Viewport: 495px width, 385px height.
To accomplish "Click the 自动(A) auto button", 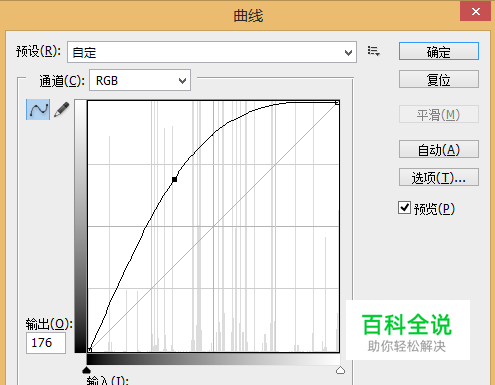I will [439, 149].
